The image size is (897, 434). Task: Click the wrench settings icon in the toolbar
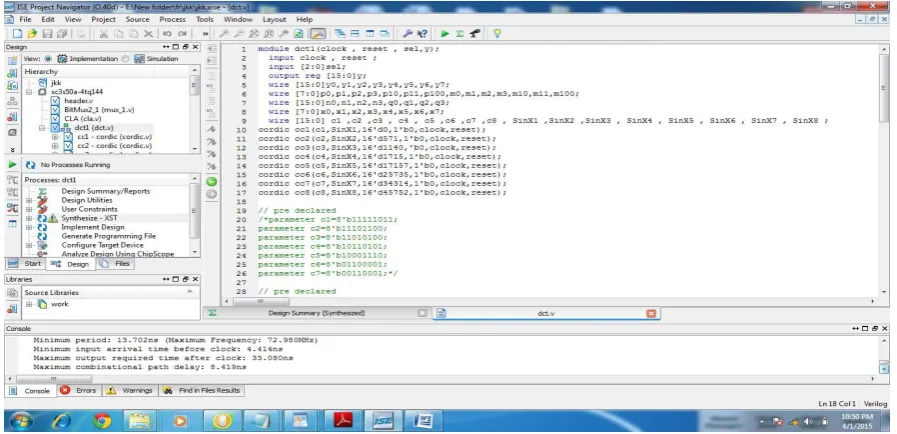point(407,34)
